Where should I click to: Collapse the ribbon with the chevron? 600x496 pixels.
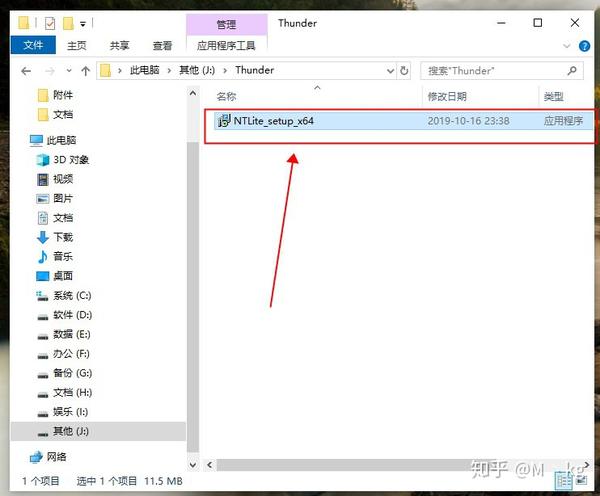coord(567,46)
